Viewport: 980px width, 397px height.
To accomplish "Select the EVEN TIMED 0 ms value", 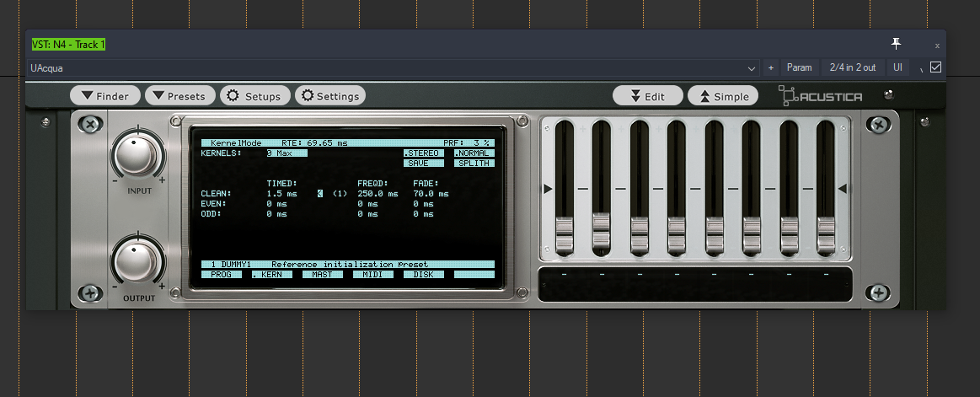I will click(277, 204).
